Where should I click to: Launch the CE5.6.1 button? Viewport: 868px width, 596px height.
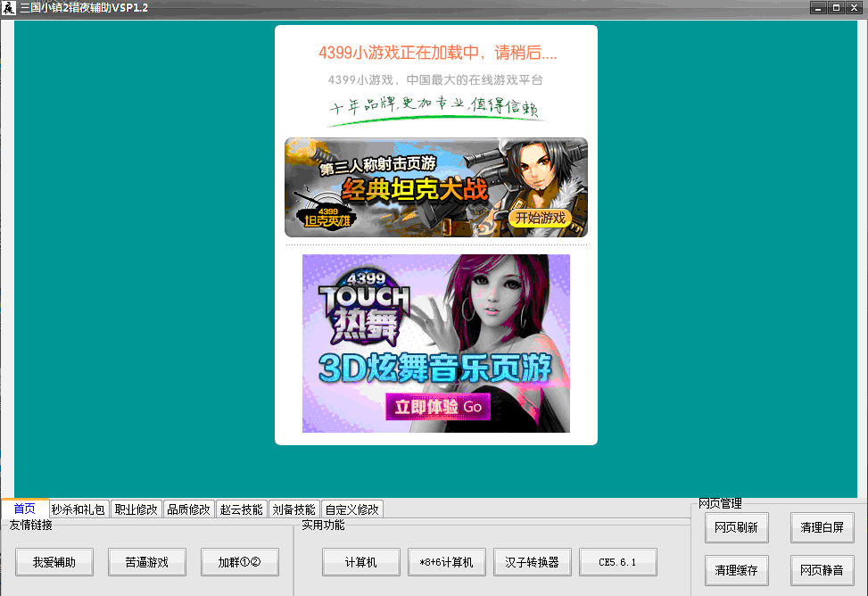(x=618, y=562)
